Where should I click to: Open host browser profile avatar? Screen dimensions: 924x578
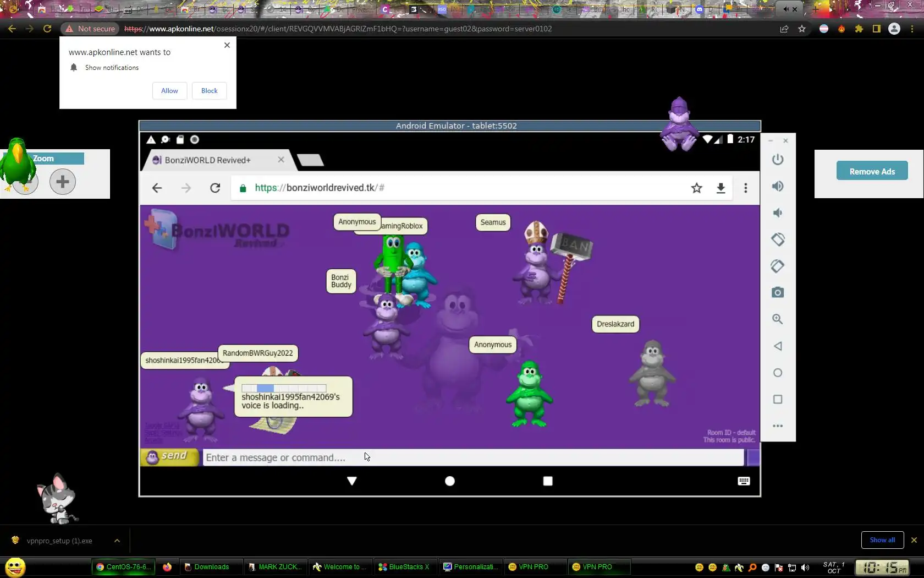[894, 29]
